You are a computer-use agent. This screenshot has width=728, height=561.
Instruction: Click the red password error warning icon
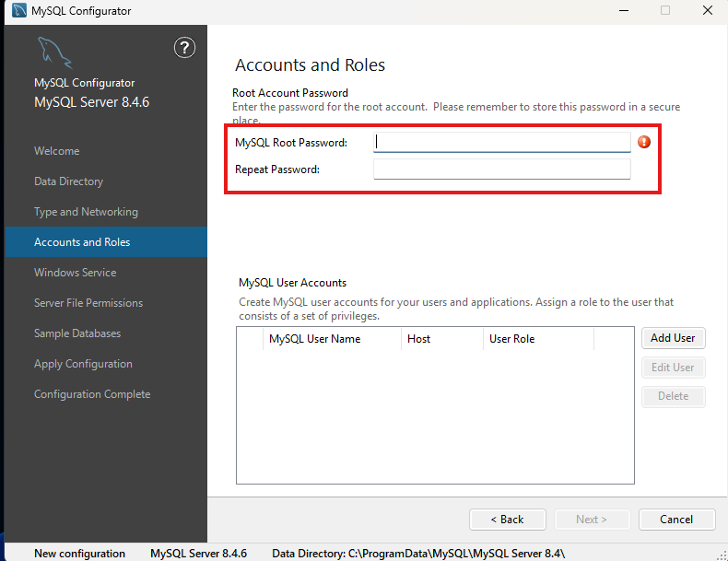pos(644,142)
